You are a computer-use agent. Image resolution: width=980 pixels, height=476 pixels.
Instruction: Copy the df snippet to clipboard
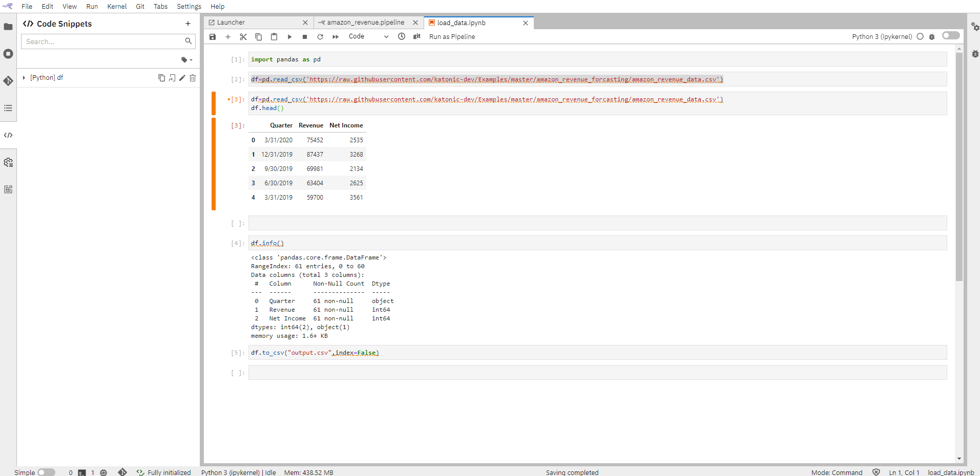(x=161, y=78)
